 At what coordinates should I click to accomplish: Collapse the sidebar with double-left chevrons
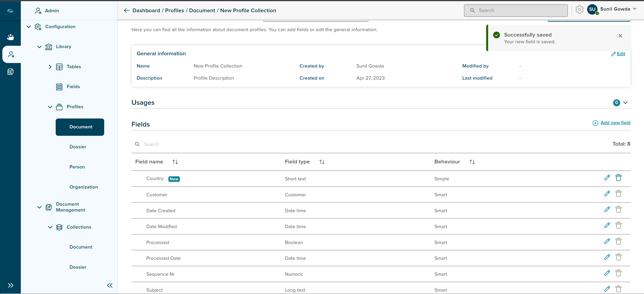(110, 285)
